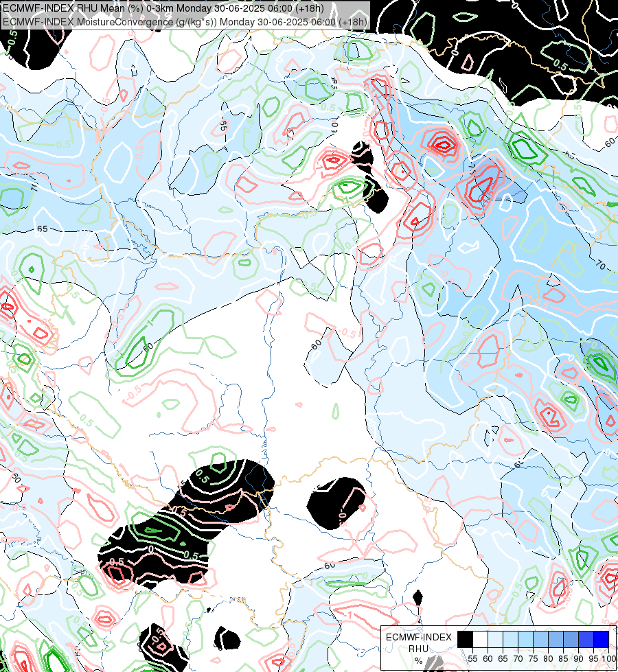Click the legend RHU label

pyautogui.click(x=419, y=649)
